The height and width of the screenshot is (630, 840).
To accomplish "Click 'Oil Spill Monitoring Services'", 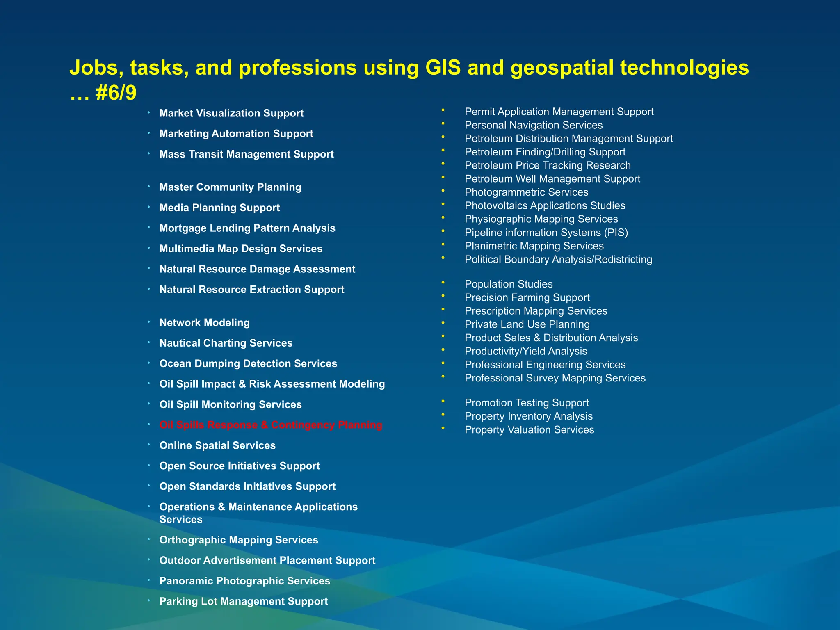I will pos(231,404).
